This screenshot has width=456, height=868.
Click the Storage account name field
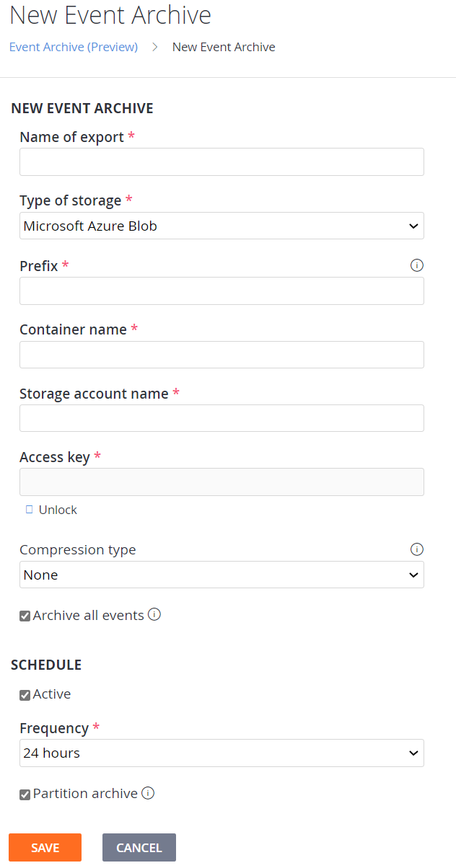[222, 418]
